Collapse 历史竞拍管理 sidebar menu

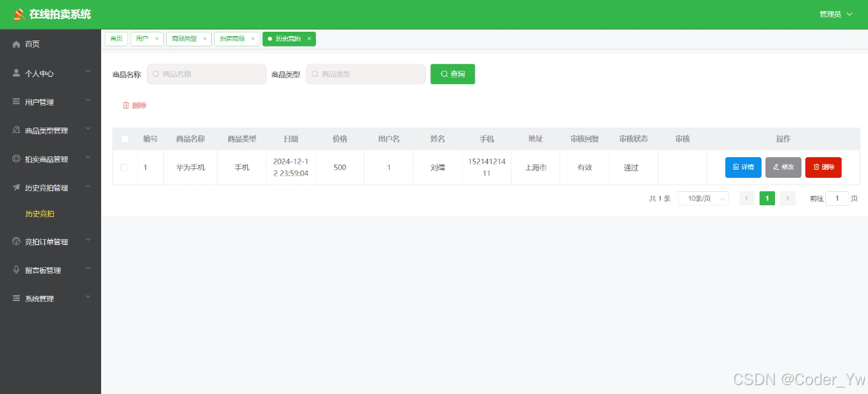pyautogui.click(x=88, y=187)
